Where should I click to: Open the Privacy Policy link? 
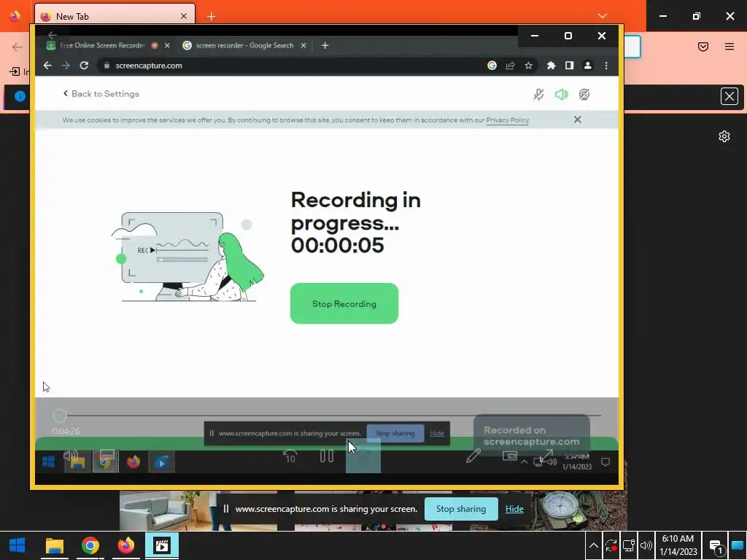click(508, 120)
